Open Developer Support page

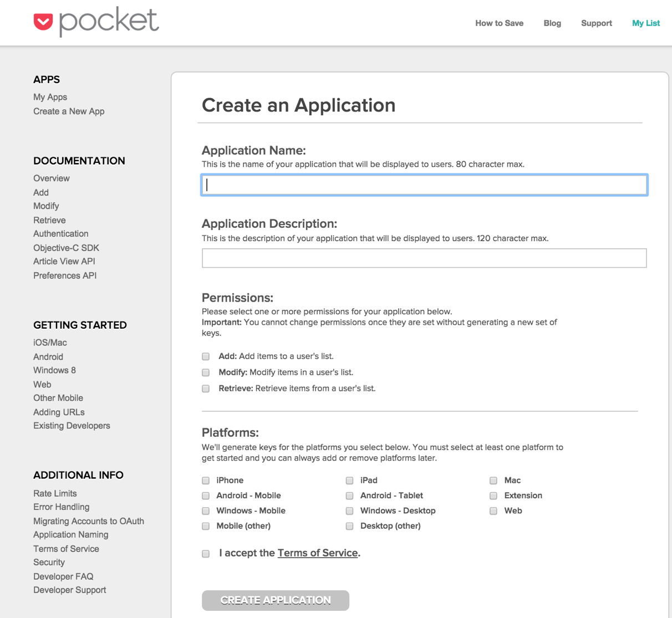click(x=69, y=590)
